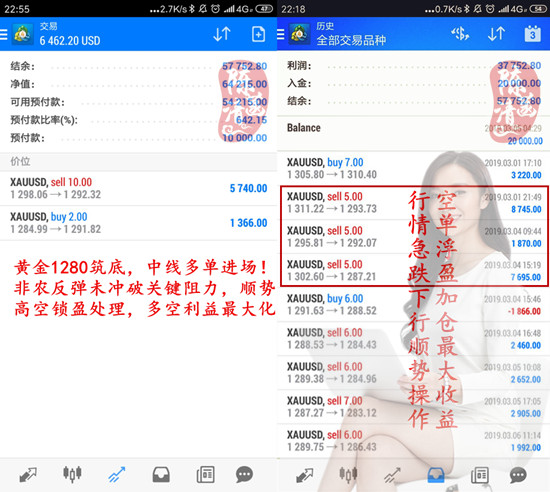
Task: Tap the 2 905.00 profit value
Action: coord(526,414)
